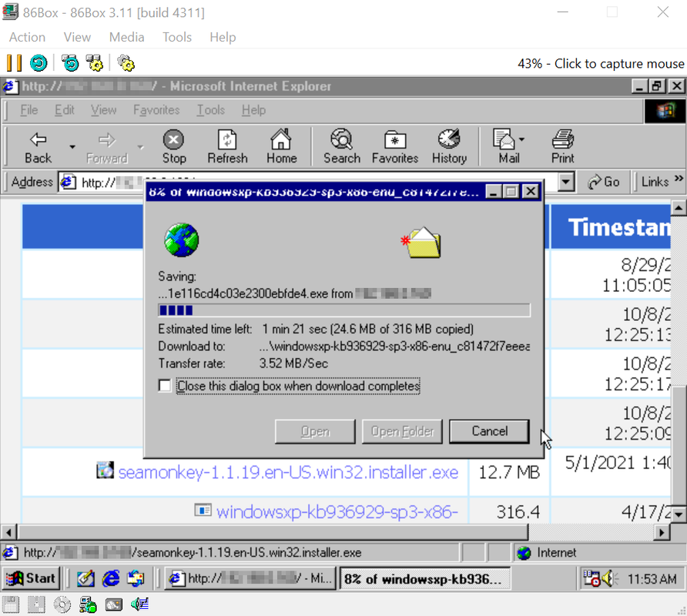The height and width of the screenshot is (616, 687).
Task: Click the Stop toolbar button
Action: coord(174,147)
